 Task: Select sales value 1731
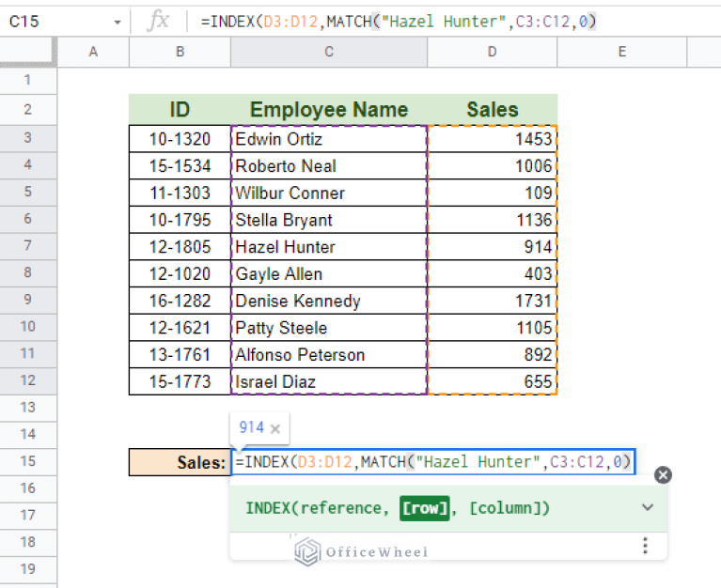pyautogui.click(x=492, y=301)
